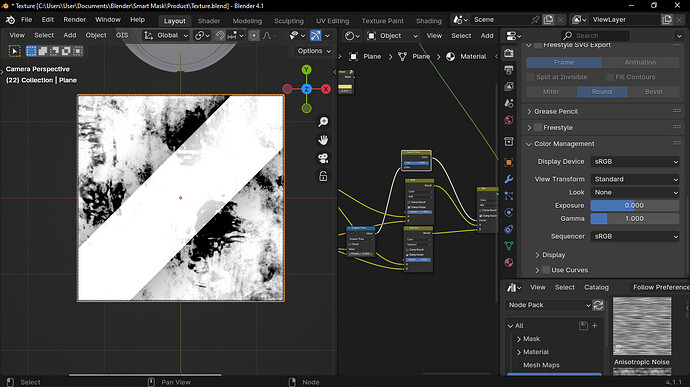Open the Node Pack library dropdown
Image resolution: width=690 pixels, height=387 pixels.
click(548, 305)
